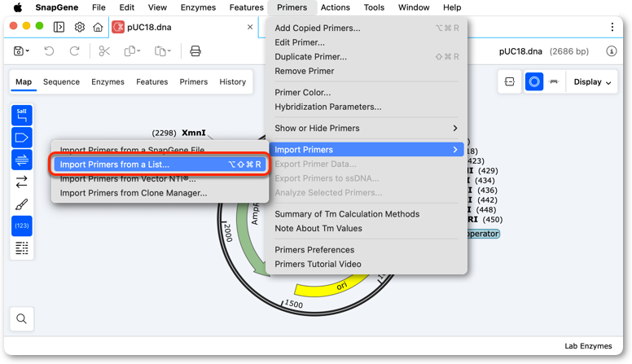Open the Display dropdown

[x=592, y=81]
